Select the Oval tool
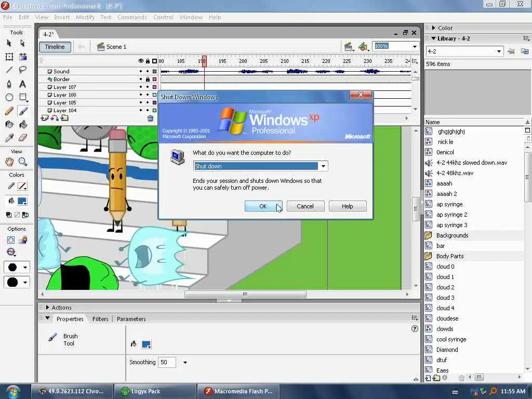 tap(9, 97)
